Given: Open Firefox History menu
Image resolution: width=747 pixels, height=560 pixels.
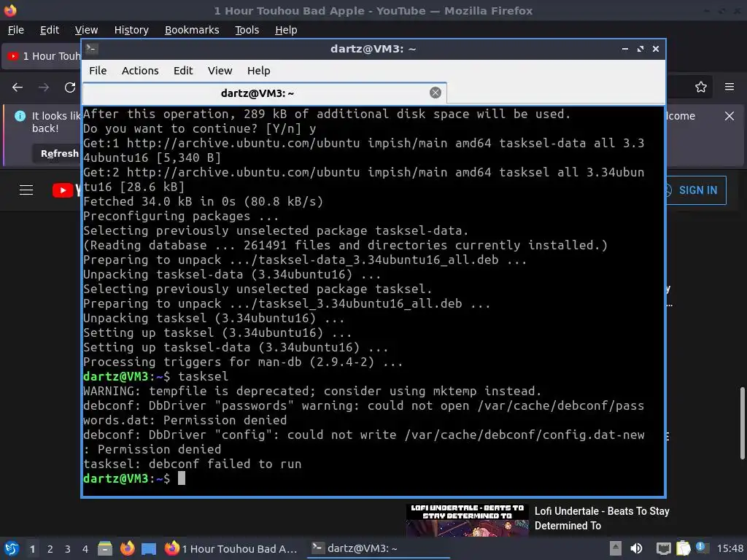Looking at the screenshot, I should point(131,30).
